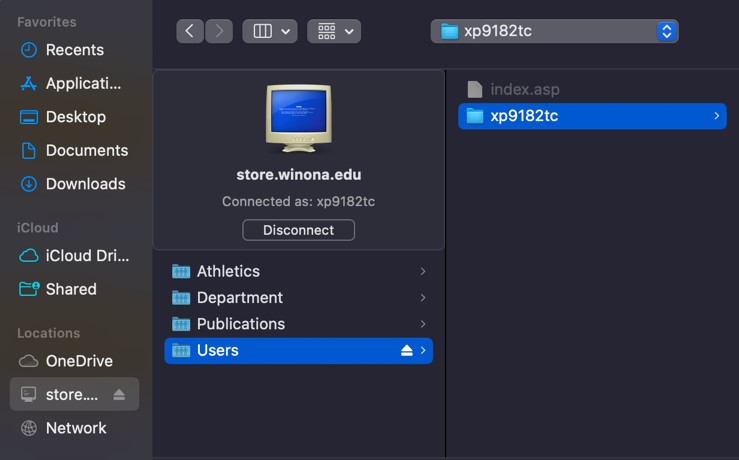Eject the store server in sidebar
Viewport: 739px width, 460px height.
point(119,395)
